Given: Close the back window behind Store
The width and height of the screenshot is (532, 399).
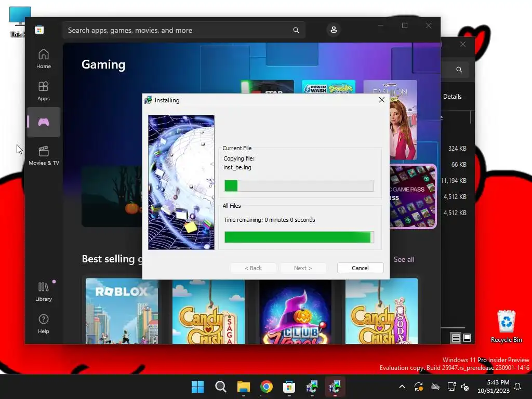Looking at the screenshot, I should (x=463, y=45).
